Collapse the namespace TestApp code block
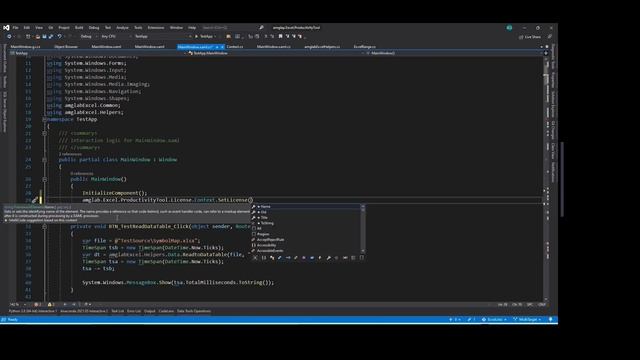The width and height of the screenshot is (640, 360). pos(44,120)
